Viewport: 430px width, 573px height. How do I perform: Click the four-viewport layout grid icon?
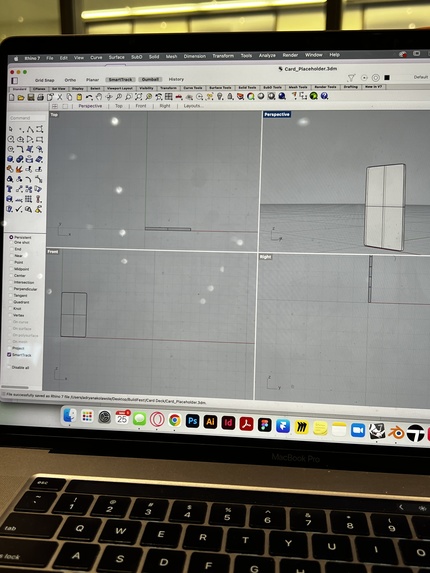point(168,96)
